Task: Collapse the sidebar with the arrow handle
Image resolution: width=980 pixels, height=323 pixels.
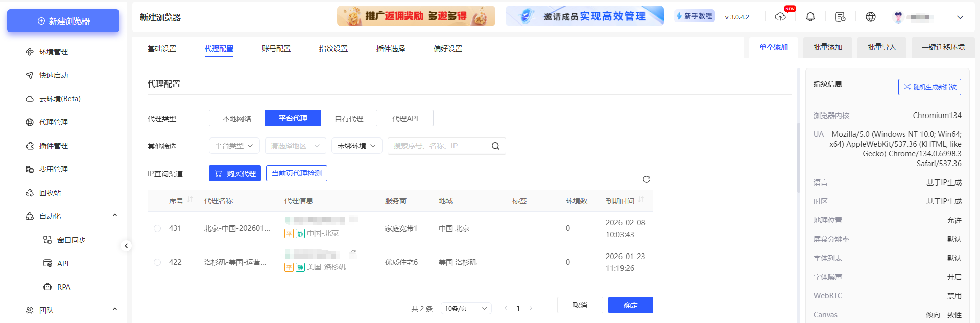Action: (x=126, y=246)
